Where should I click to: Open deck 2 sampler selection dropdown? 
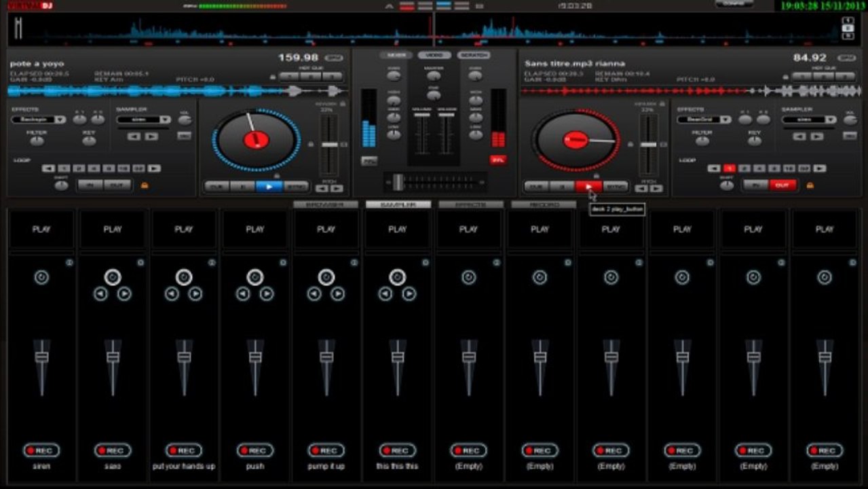tap(809, 120)
